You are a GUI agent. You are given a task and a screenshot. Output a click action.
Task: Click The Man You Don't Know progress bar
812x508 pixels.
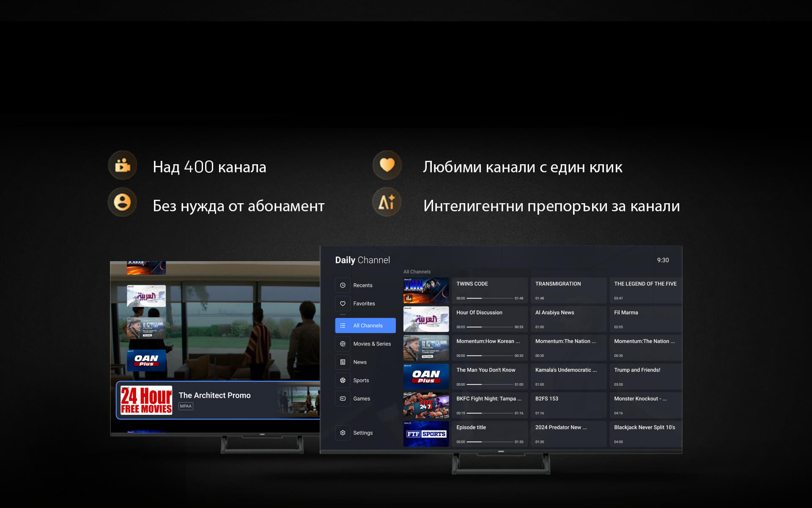click(490, 384)
